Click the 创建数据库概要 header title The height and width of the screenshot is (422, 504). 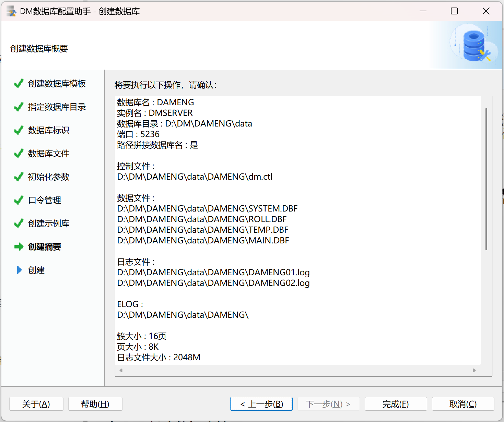(39, 49)
